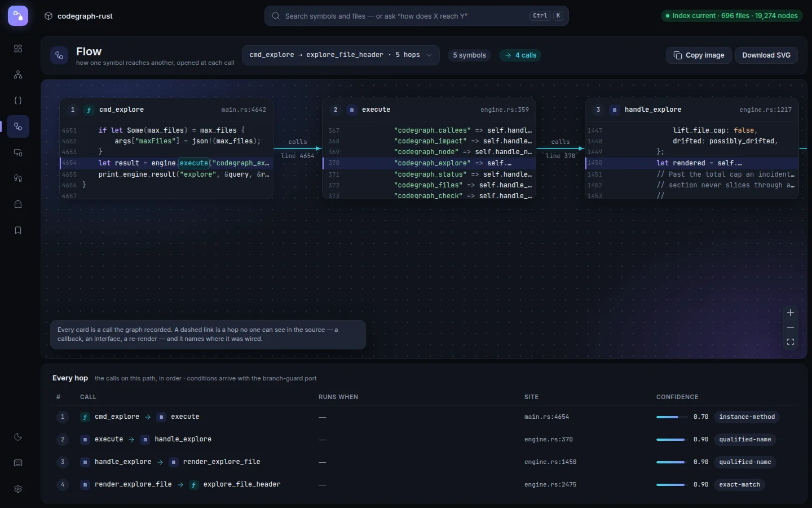Screen dimensions: 812x508
Task: Click the Flow header icon
Action: (59, 55)
